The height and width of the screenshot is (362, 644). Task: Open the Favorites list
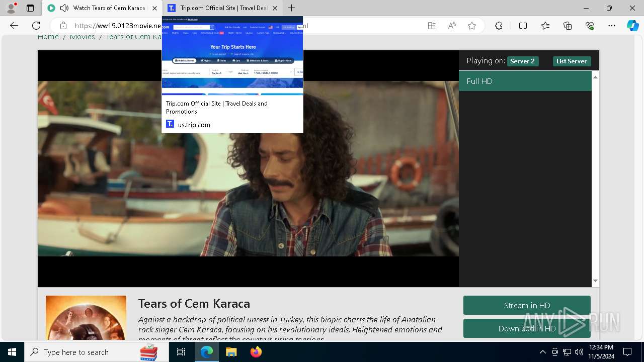[545, 26]
